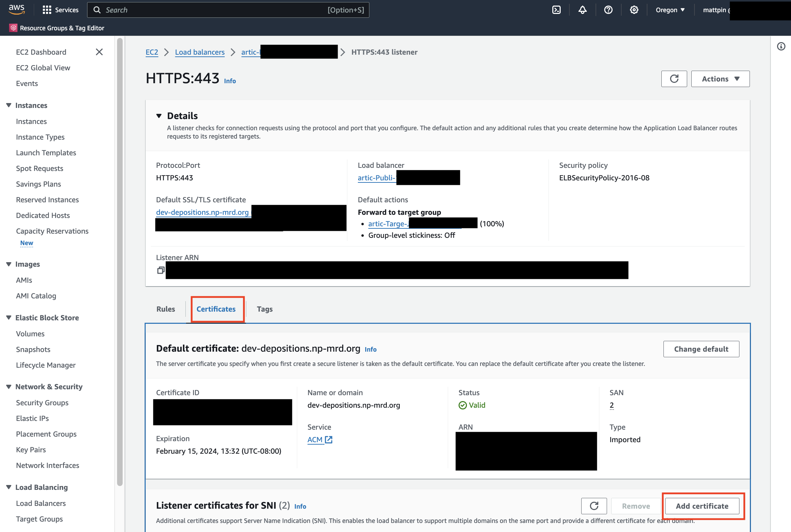Click the Add certificate button

702,506
